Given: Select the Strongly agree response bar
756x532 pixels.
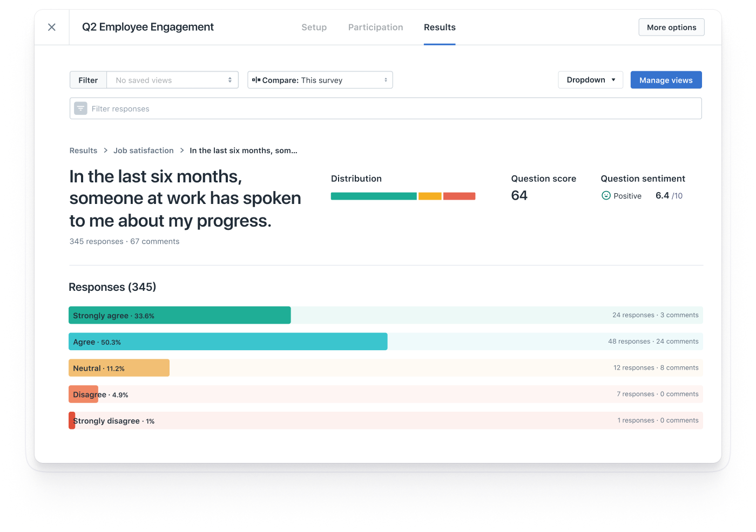Looking at the screenshot, I should pos(179,315).
